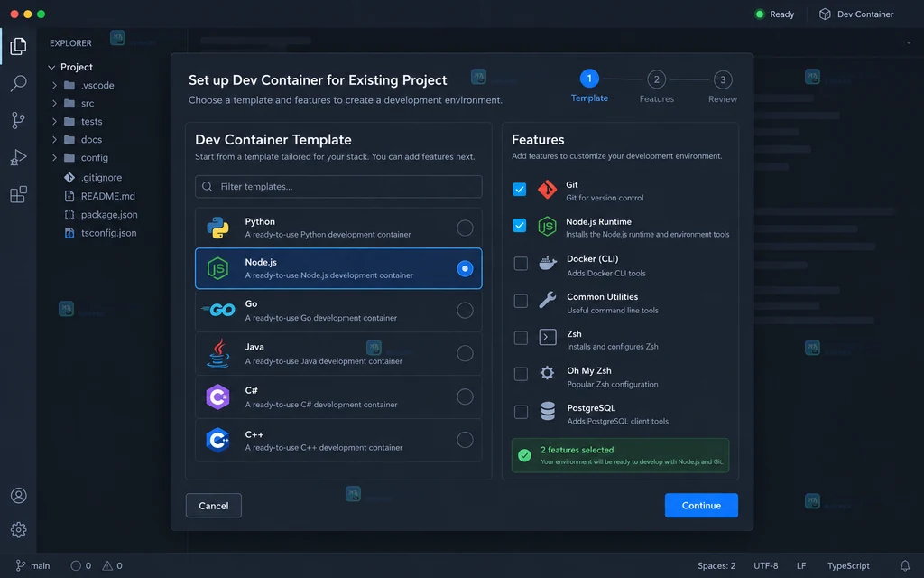Click the Node.js Runtime feature icon

click(x=547, y=226)
